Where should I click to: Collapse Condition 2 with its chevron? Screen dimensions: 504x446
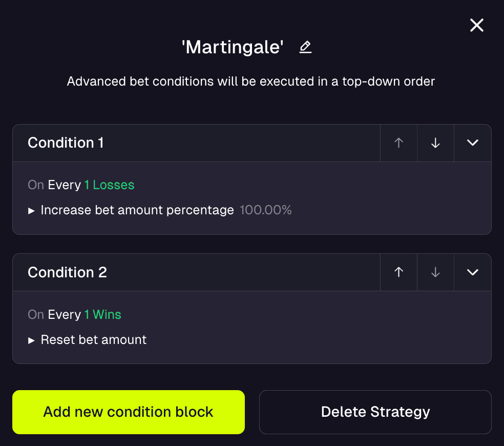472,272
